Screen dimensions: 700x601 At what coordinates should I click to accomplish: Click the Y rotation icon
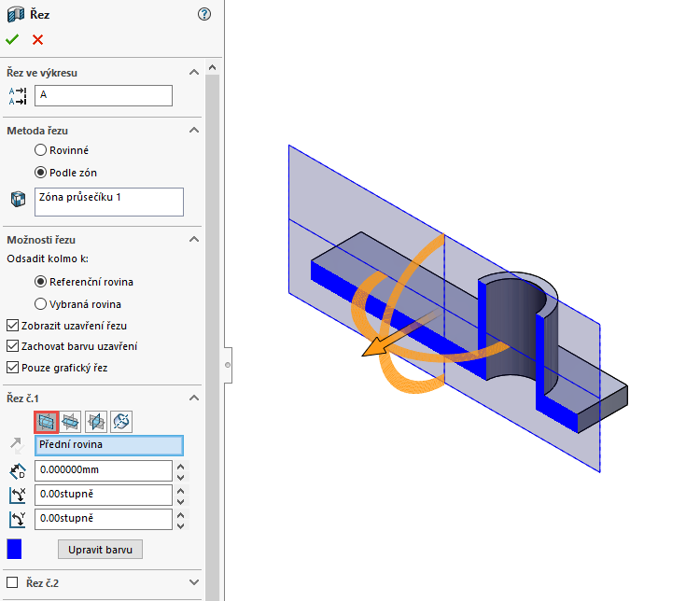point(18,519)
